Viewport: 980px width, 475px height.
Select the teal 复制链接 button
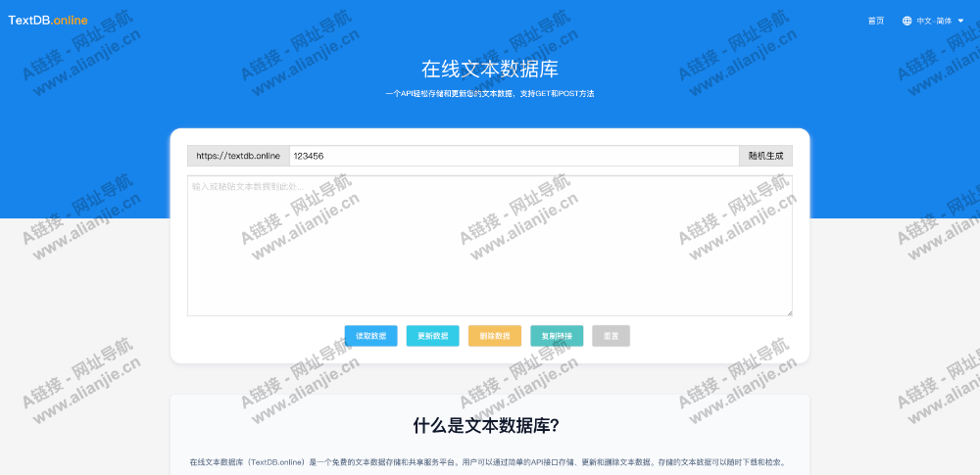pos(557,336)
